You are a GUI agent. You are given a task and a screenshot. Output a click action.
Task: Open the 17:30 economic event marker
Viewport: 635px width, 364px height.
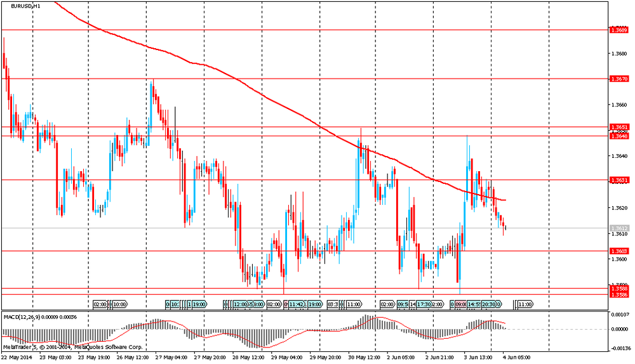coord(424,304)
